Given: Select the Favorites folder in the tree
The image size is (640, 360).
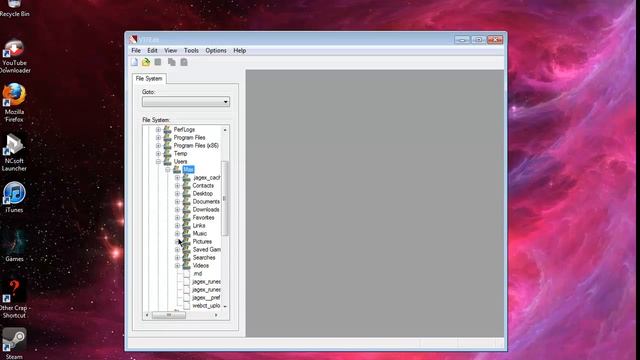Looking at the screenshot, I should pyautogui.click(x=203, y=218).
